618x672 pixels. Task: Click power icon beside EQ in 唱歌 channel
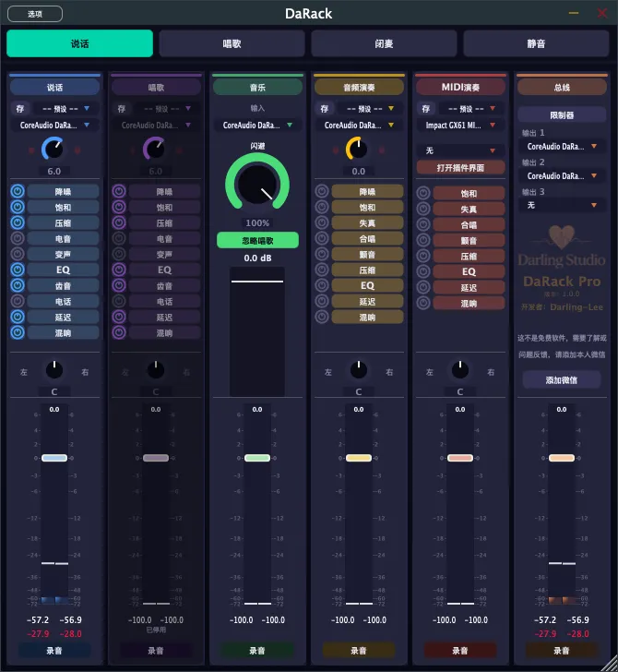[x=119, y=270]
